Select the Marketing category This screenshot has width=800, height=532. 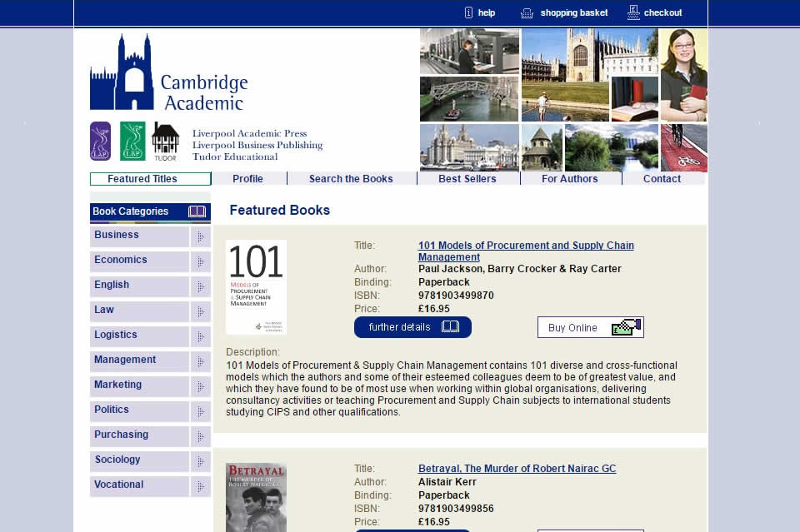pos(139,386)
